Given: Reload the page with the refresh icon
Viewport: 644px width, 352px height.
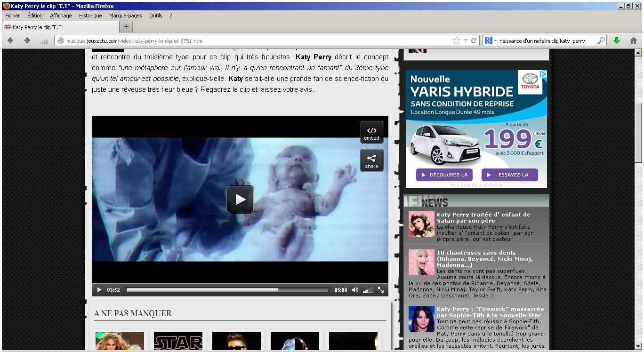Looking at the screenshot, I should pyautogui.click(x=474, y=41).
